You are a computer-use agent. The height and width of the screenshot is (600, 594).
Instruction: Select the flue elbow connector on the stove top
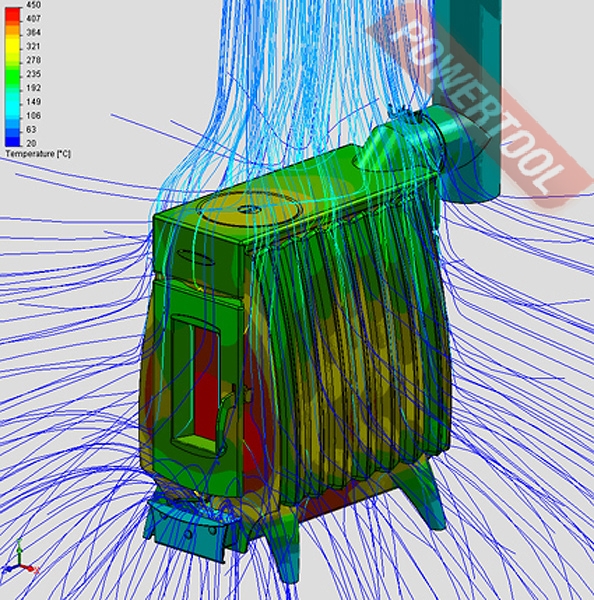click(402, 139)
